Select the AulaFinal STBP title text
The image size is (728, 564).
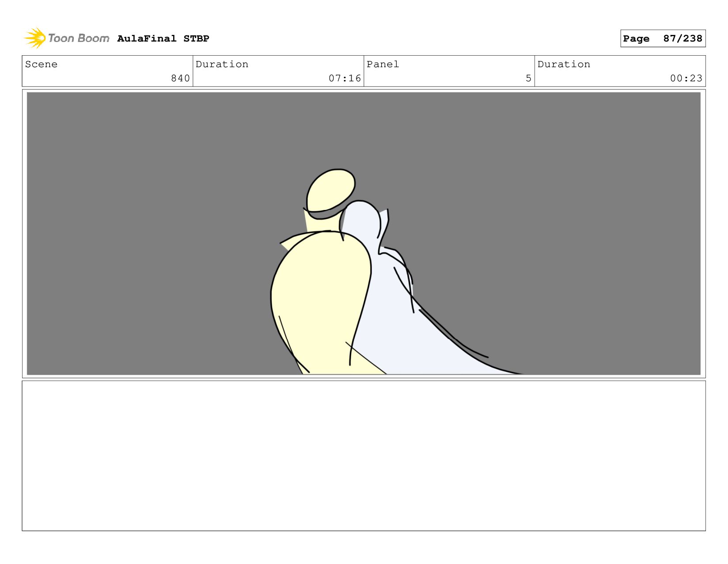(163, 38)
